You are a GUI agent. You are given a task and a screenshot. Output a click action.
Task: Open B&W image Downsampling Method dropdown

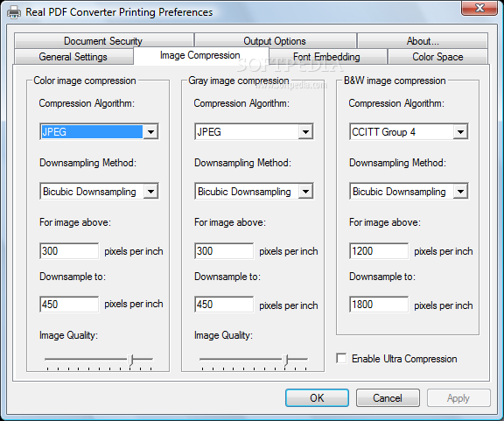[409, 192]
